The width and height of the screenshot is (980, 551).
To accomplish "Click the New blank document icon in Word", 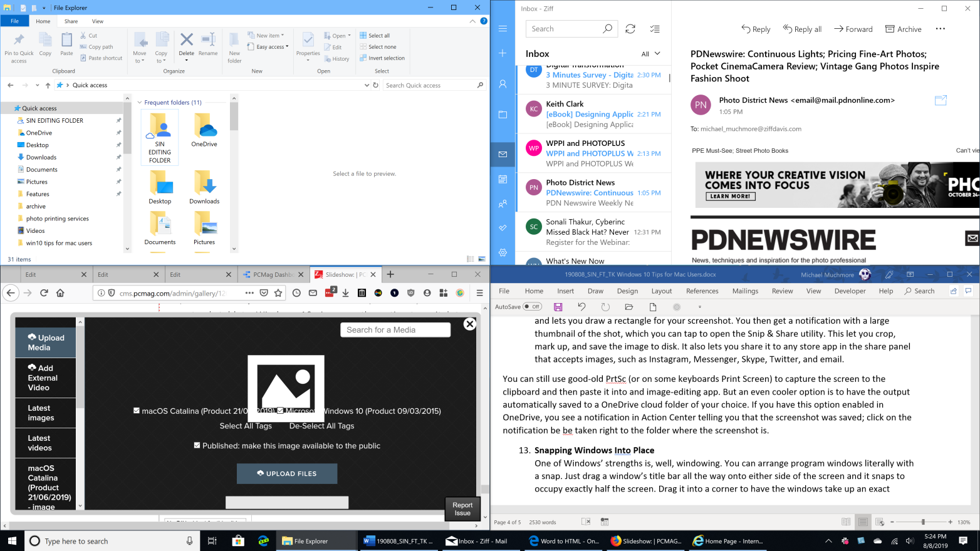I will pyautogui.click(x=653, y=307).
